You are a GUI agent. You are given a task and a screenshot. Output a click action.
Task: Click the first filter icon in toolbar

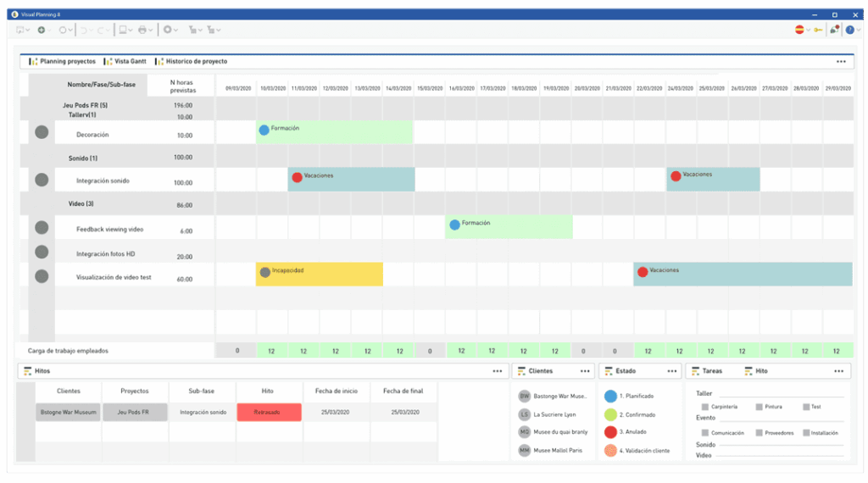point(192,30)
